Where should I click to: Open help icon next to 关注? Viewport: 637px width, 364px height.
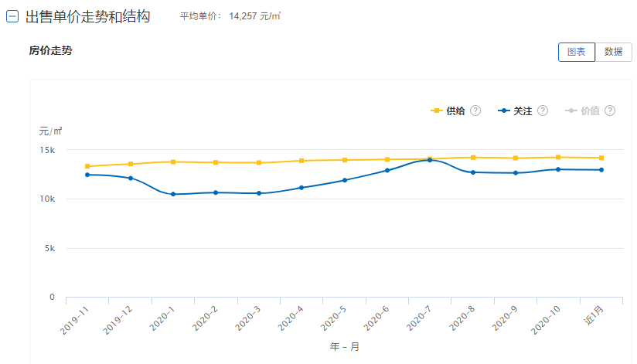click(x=543, y=111)
